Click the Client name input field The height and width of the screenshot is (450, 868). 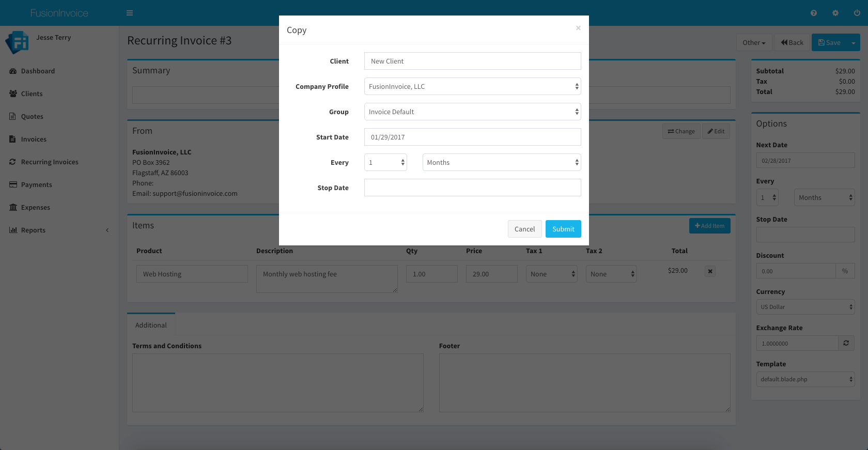472,61
